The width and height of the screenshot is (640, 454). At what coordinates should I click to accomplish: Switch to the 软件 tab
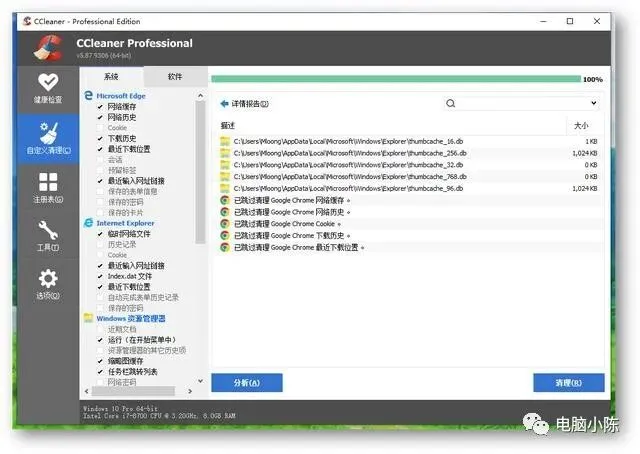[175, 76]
